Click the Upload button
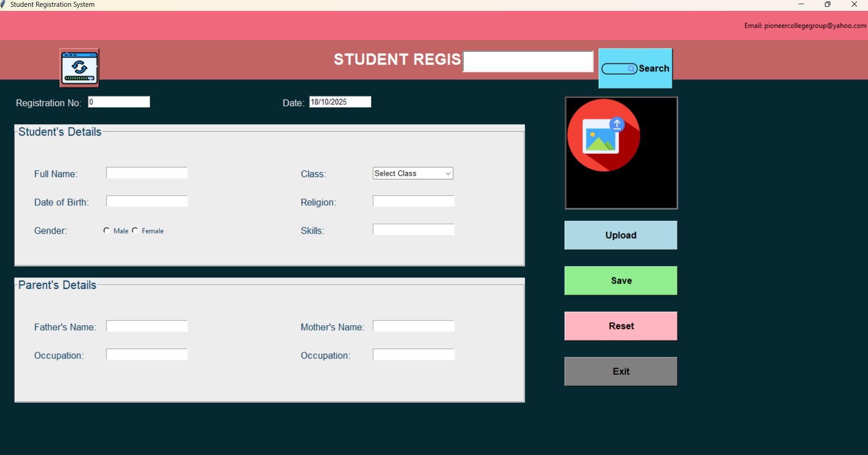868x455 pixels. [x=620, y=235]
